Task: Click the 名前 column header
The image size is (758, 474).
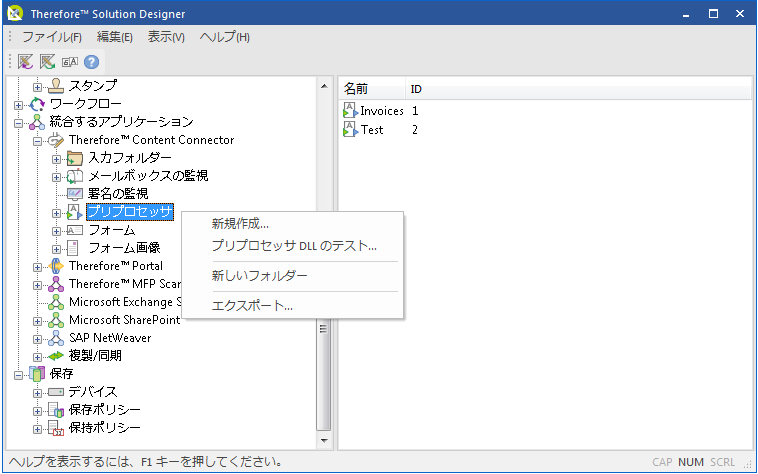Action: 372,89
